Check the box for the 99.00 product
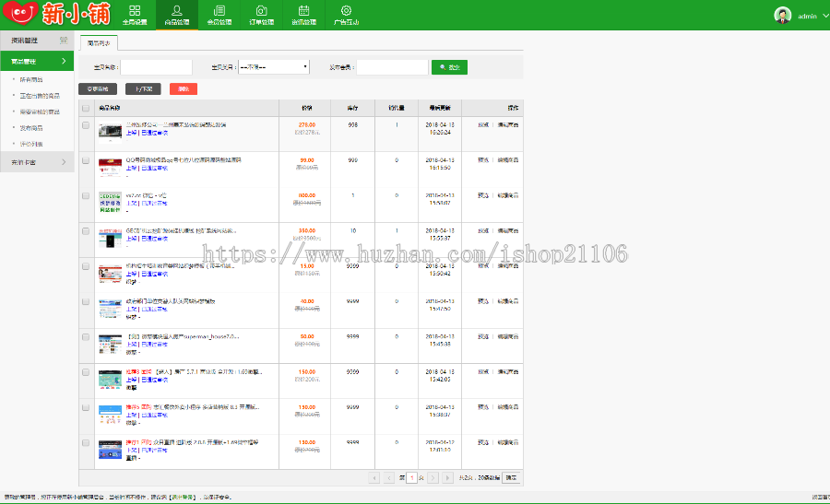The image size is (830, 504). [86, 160]
